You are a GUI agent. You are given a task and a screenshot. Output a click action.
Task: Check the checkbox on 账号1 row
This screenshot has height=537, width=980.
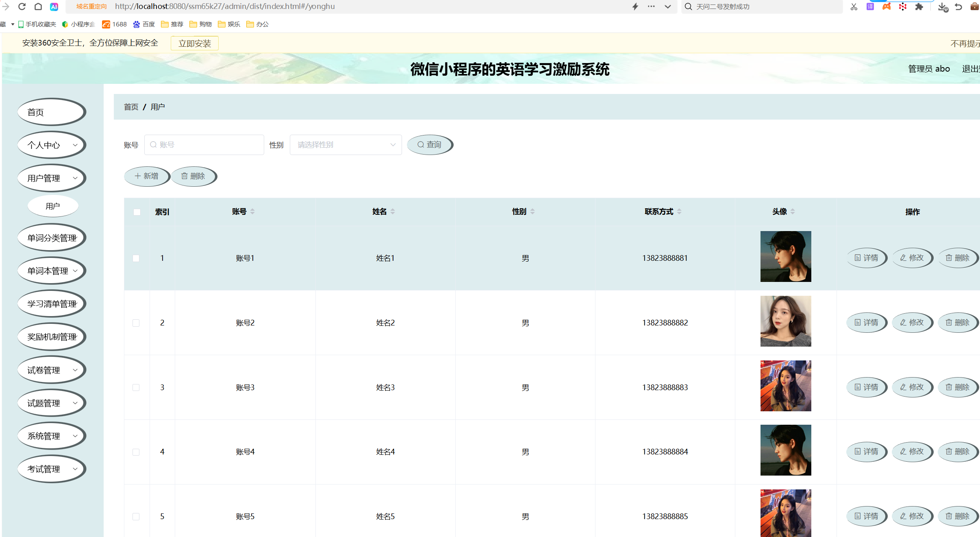coord(137,258)
